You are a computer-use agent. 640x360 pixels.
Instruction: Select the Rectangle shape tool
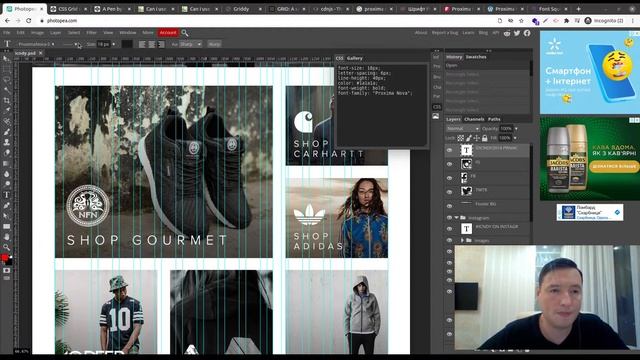tap(7, 226)
